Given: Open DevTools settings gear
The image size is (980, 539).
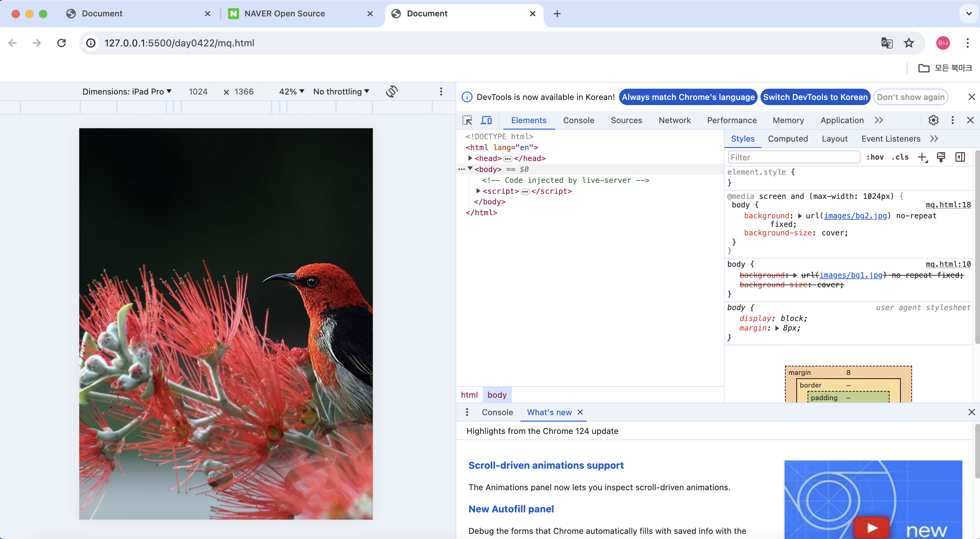Looking at the screenshot, I should [933, 120].
